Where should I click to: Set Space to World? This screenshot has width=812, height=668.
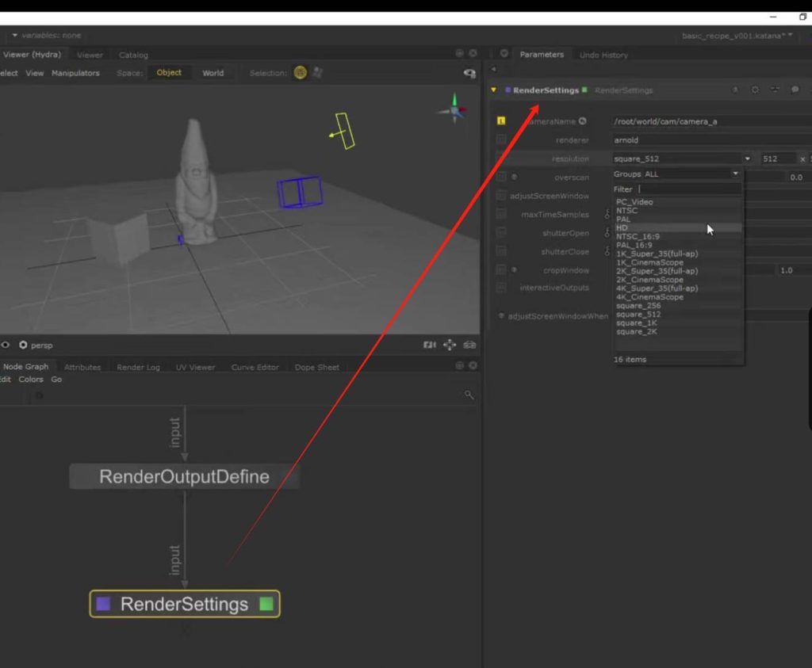point(213,73)
